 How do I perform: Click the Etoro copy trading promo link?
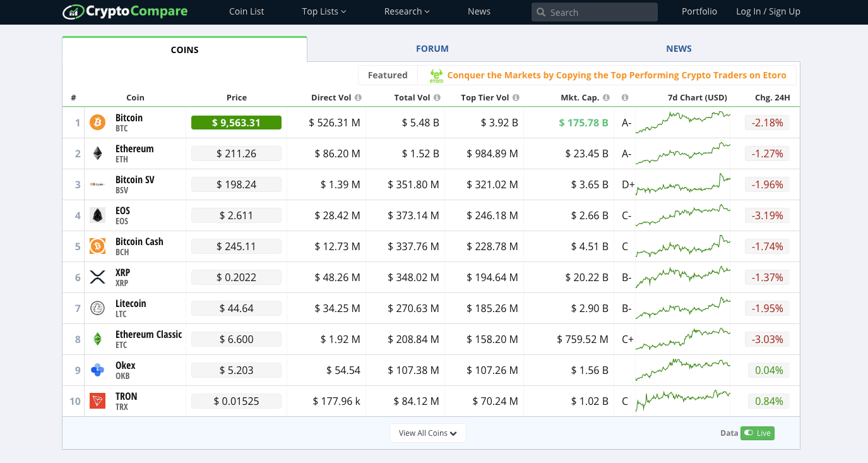pos(617,75)
